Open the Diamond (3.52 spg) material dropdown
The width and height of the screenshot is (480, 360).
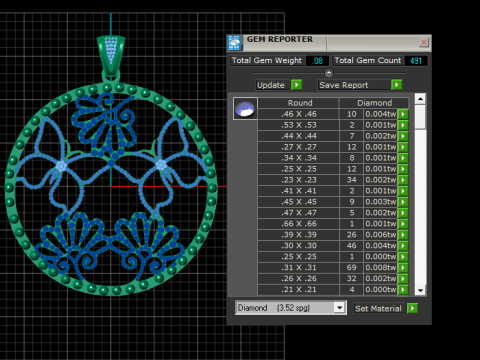(x=339, y=307)
